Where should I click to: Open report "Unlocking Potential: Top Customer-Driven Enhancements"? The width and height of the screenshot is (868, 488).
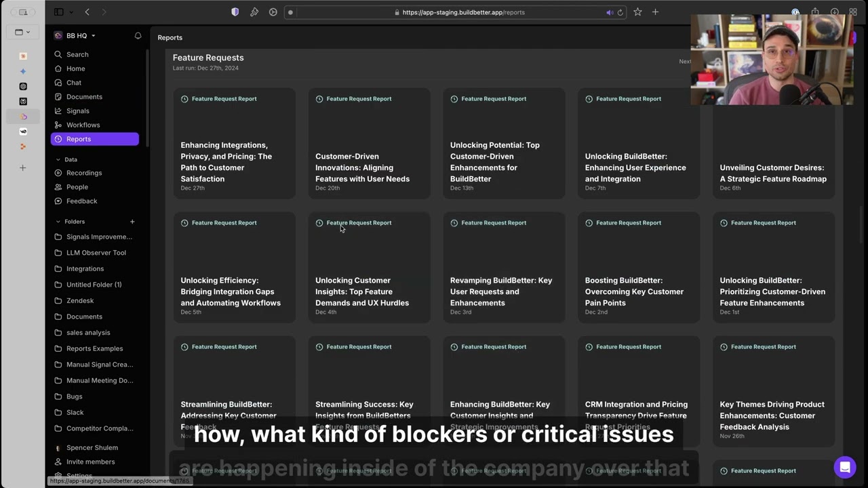[504, 143]
